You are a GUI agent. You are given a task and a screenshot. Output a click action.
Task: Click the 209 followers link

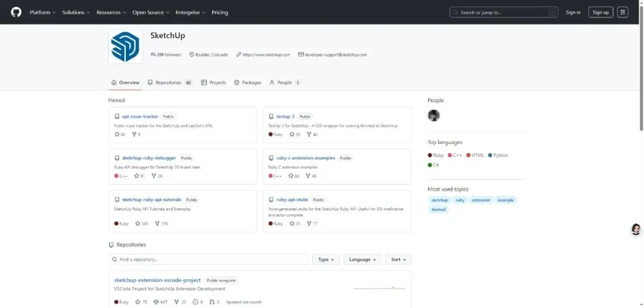point(166,55)
